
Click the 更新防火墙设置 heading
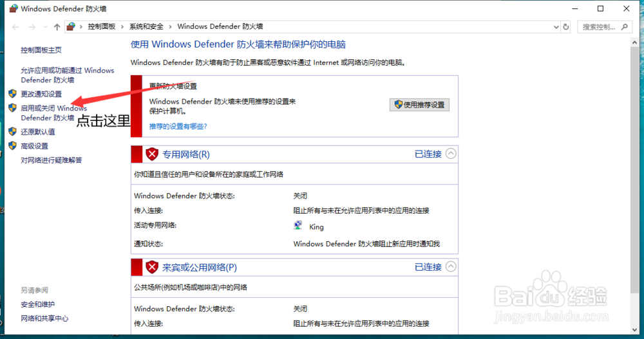[173, 86]
